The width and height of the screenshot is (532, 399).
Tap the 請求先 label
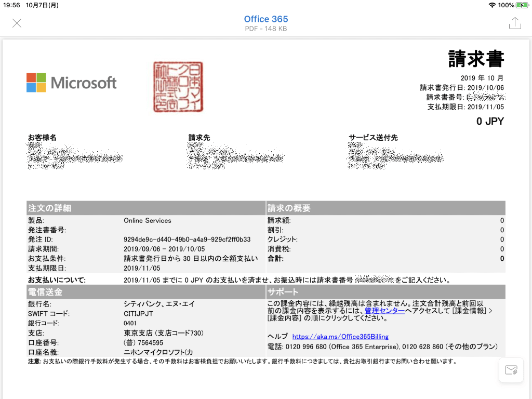(199, 137)
